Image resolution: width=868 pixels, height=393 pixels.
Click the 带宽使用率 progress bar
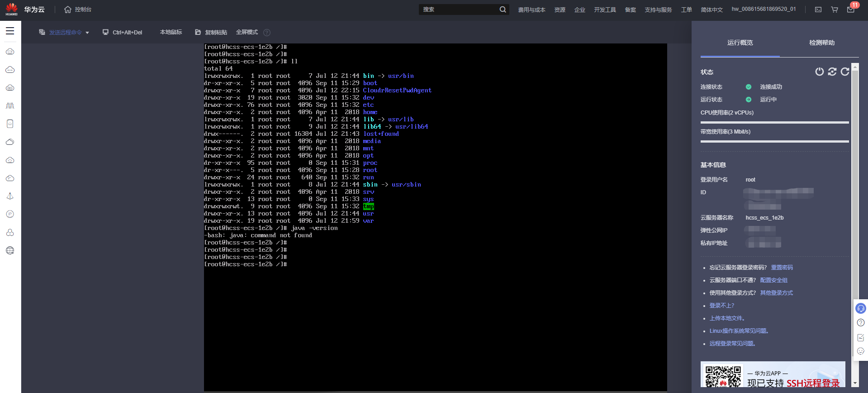click(x=775, y=141)
